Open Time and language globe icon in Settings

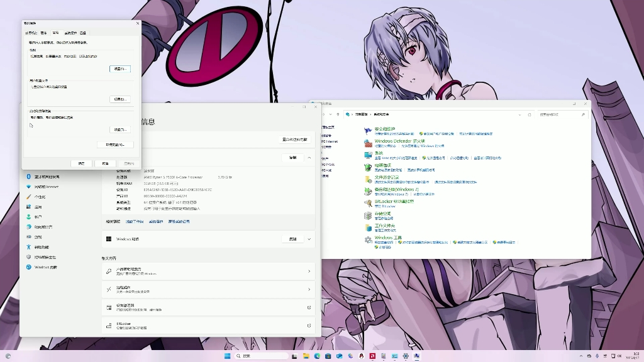[x=29, y=227]
